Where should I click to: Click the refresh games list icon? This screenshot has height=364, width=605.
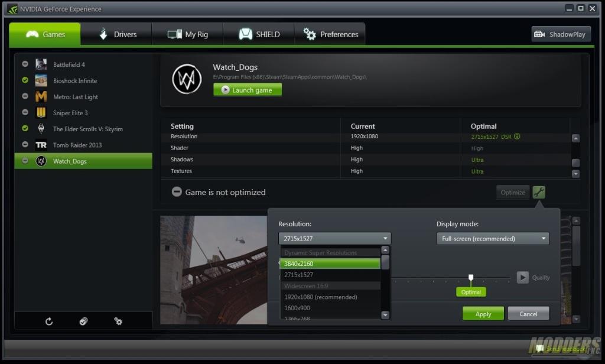(49, 321)
